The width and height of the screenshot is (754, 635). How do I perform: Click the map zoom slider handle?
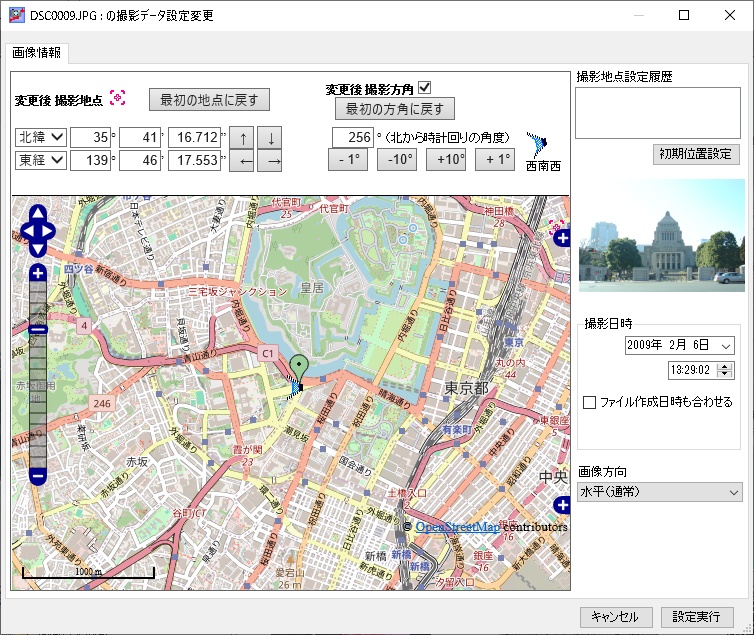pyautogui.click(x=38, y=329)
